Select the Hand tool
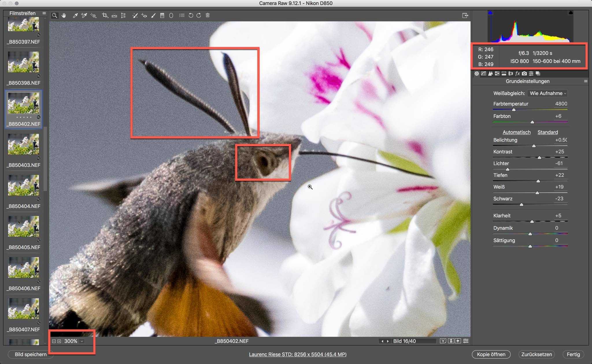The width and height of the screenshot is (592, 364). (64, 15)
